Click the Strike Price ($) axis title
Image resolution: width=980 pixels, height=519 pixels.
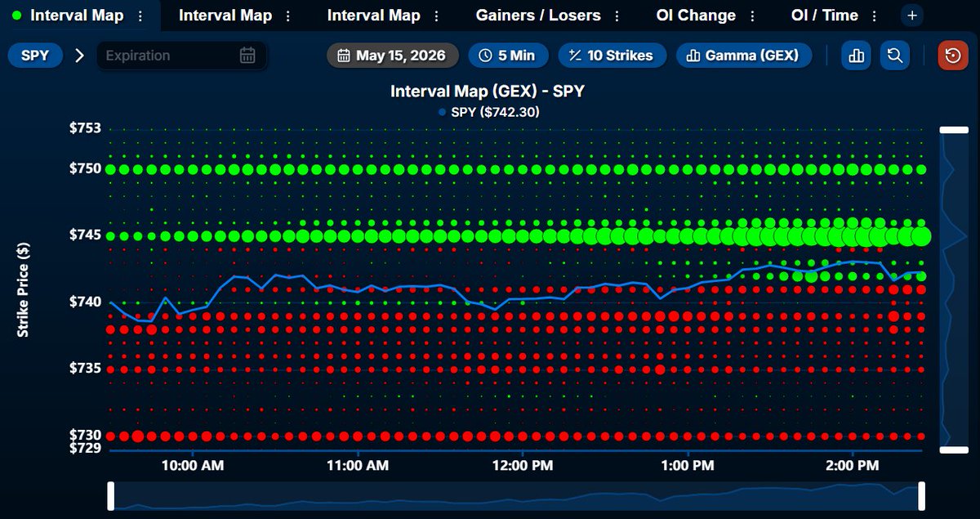(24, 289)
